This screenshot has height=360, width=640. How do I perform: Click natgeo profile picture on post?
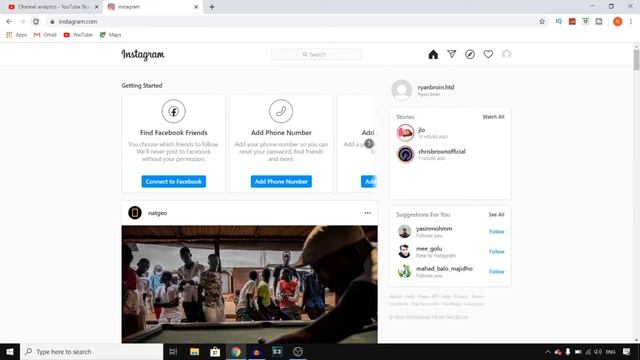(135, 213)
